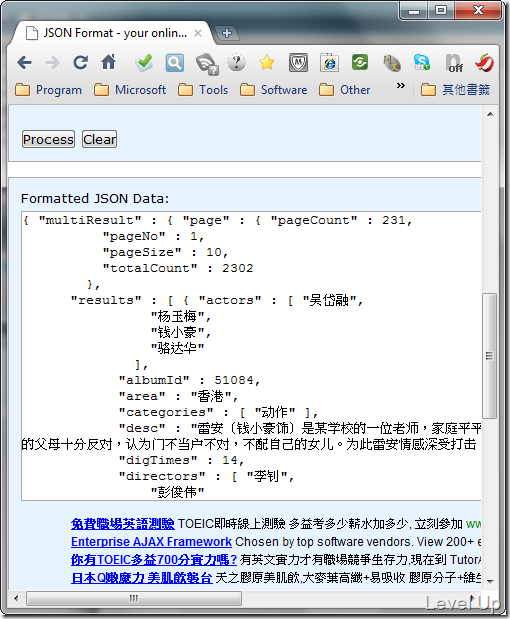Open the IE tab extension icon

330,62
